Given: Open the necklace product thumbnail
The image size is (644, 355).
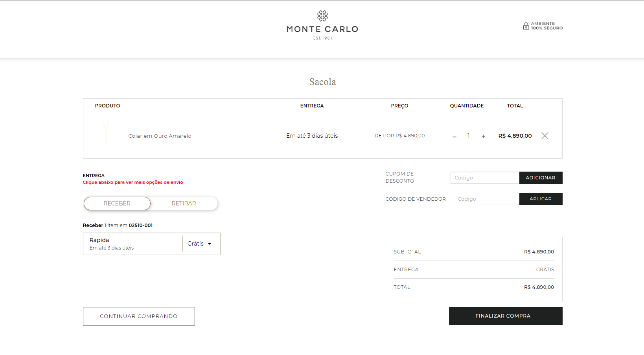Looking at the screenshot, I should [106, 133].
